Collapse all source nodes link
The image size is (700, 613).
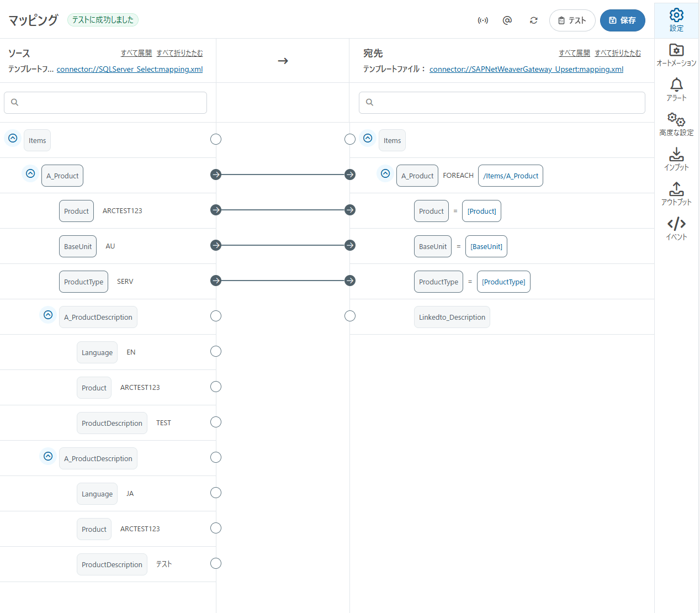tap(179, 53)
